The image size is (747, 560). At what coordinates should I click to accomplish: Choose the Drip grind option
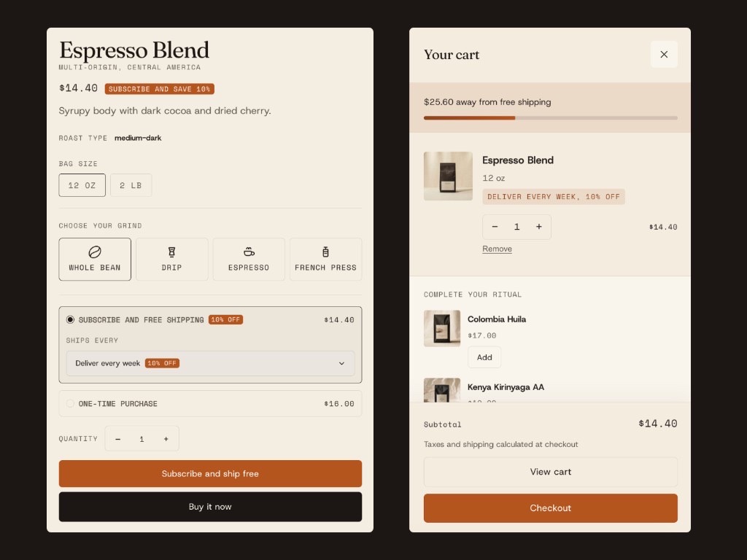pos(171,259)
